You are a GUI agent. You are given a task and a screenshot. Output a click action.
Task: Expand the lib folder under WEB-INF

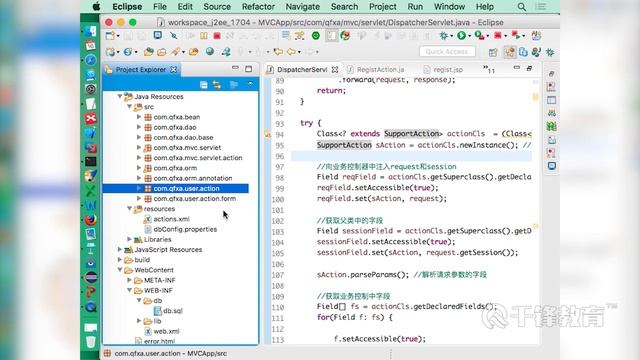point(139,321)
